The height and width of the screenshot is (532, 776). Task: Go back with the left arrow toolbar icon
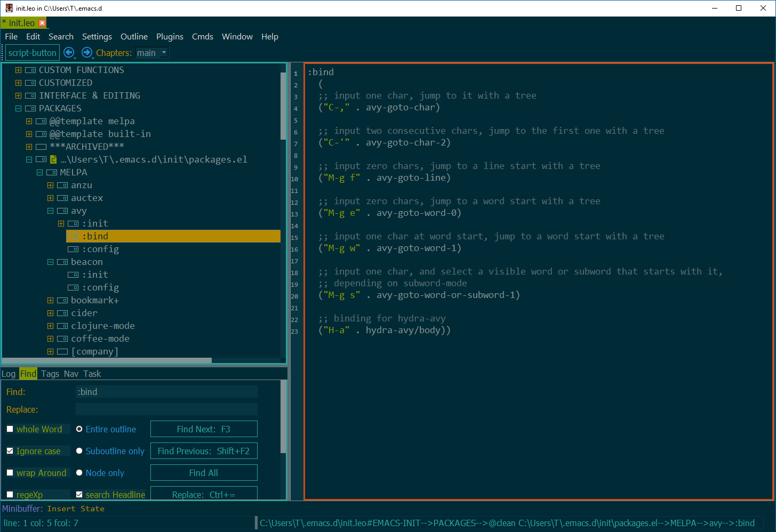click(69, 52)
